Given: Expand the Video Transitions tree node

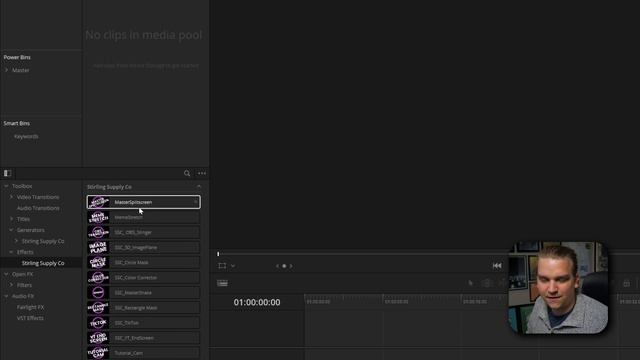Looking at the screenshot, I should 11,197.
